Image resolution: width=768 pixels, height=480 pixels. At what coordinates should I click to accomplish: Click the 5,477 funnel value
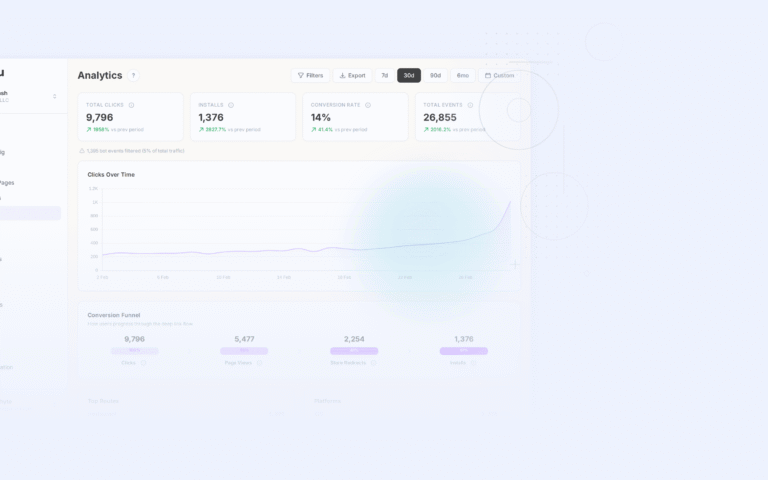(x=244, y=339)
